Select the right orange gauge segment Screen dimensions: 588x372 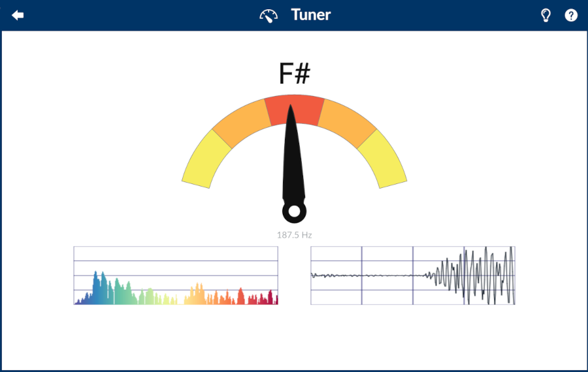coord(346,124)
